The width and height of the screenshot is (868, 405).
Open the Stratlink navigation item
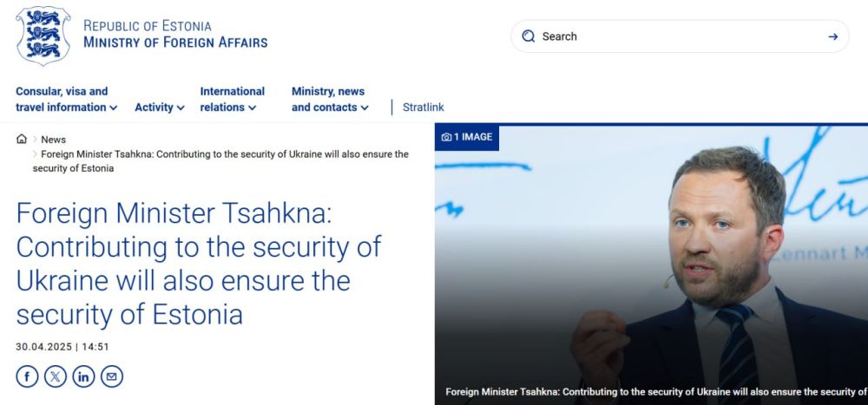pyautogui.click(x=423, y=108)
